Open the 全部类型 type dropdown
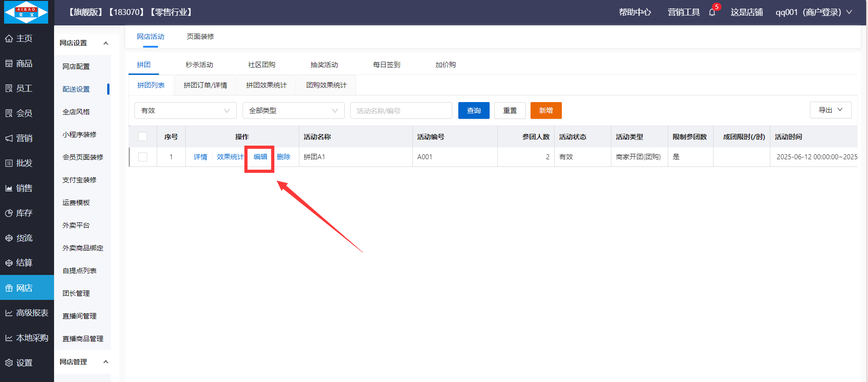 click(293, 111)
